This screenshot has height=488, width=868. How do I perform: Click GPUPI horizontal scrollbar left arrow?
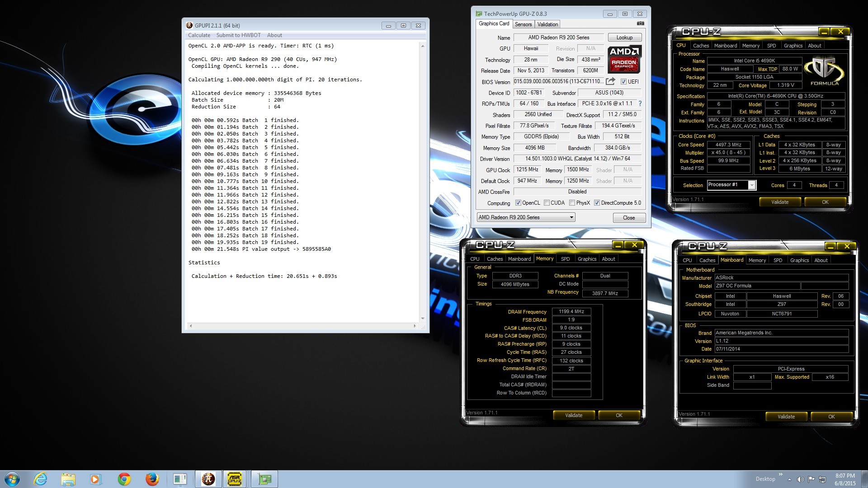(190, 326)
